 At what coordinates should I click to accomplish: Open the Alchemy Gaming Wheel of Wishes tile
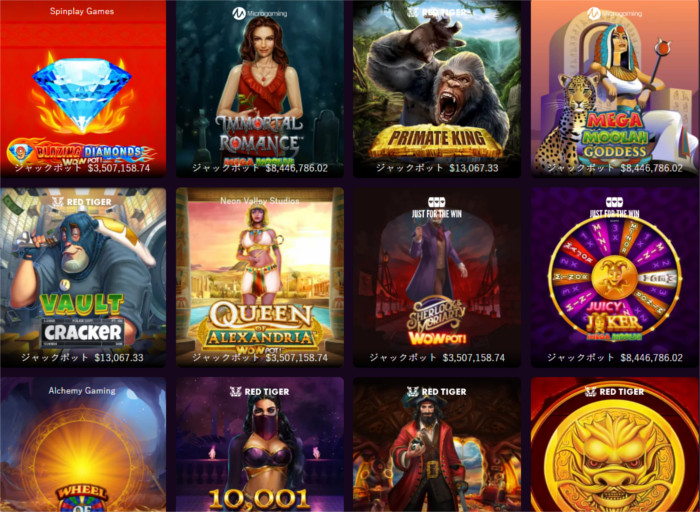83,445
